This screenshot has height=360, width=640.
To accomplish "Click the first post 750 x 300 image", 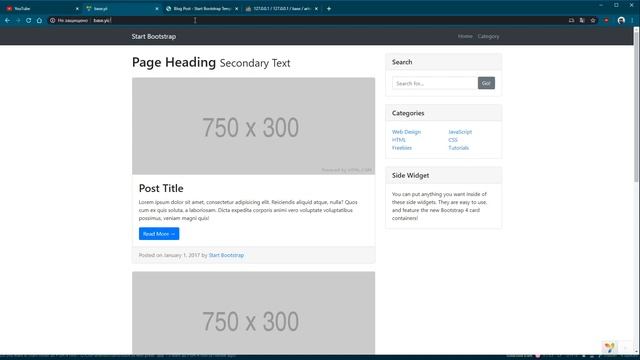I will (253, 126).
